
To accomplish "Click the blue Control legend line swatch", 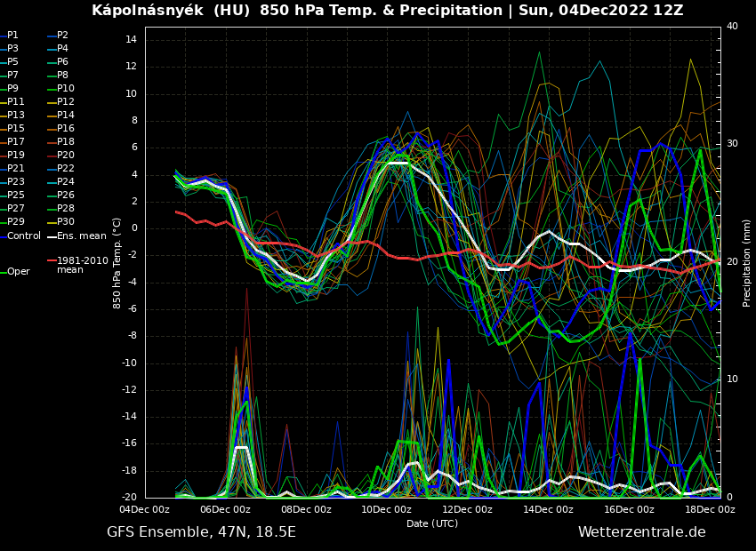I will pos(4,236).
